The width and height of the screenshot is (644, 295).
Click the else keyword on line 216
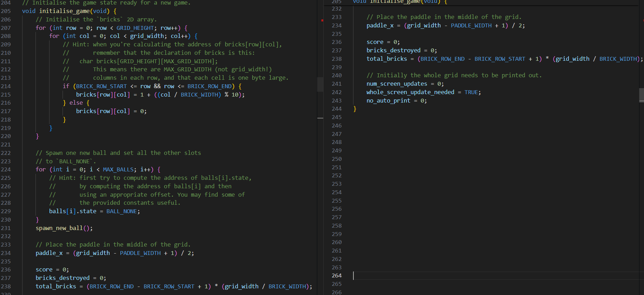(76, 103)
